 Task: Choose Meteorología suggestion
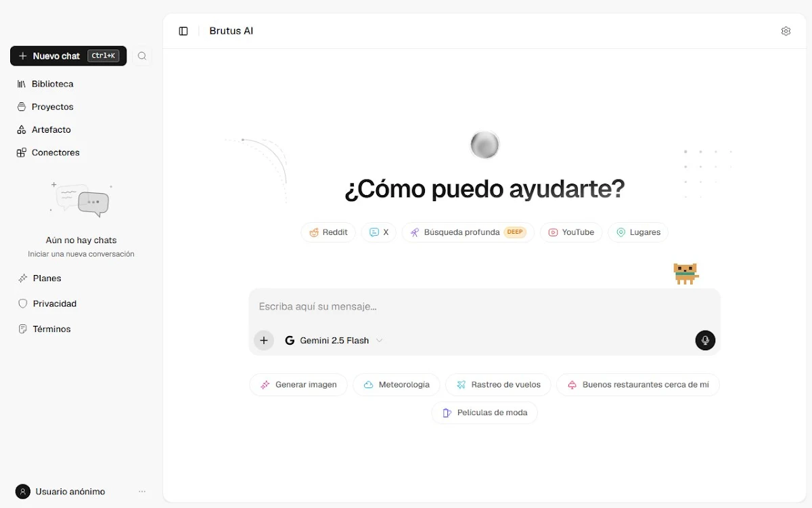point(396,385)
